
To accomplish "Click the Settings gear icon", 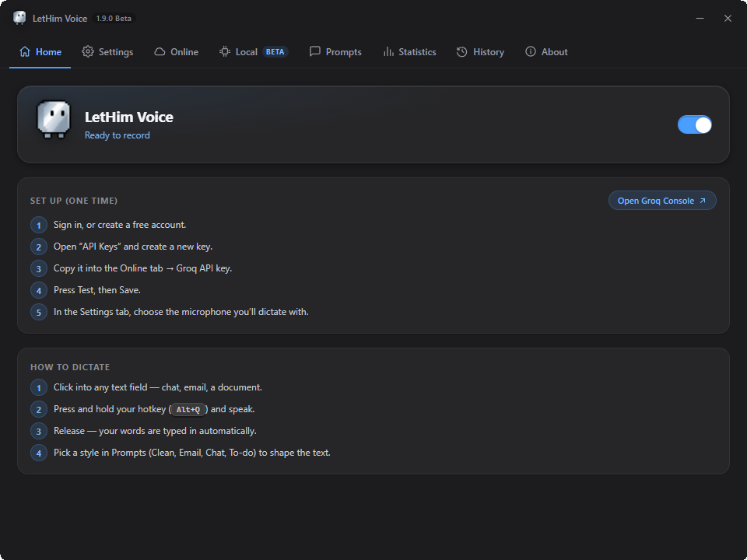I will click(88, 52).
